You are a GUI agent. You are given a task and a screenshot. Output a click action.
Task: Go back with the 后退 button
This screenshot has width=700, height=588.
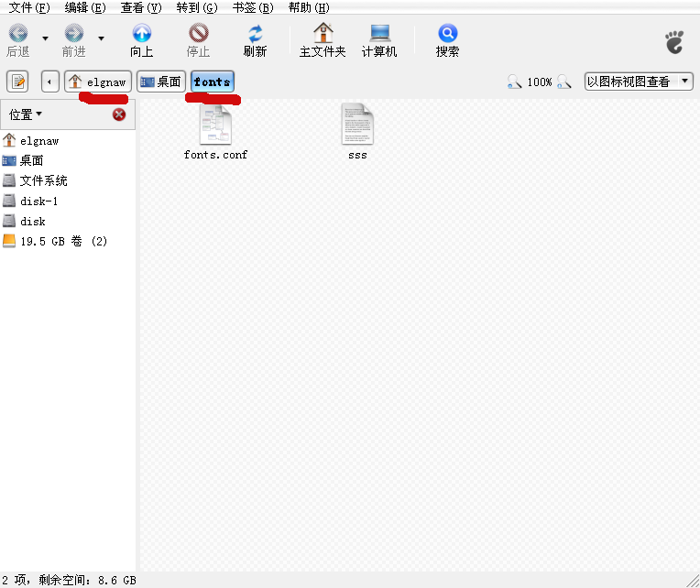18,40
